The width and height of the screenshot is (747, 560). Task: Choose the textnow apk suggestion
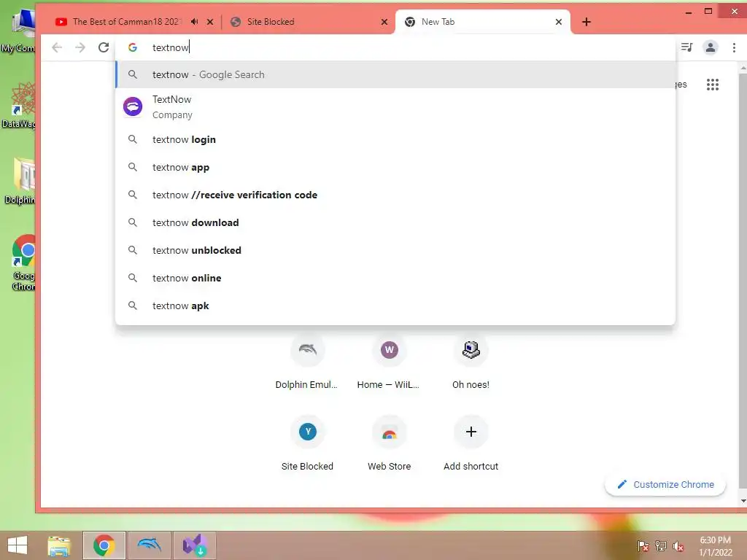tap(395, 306)
